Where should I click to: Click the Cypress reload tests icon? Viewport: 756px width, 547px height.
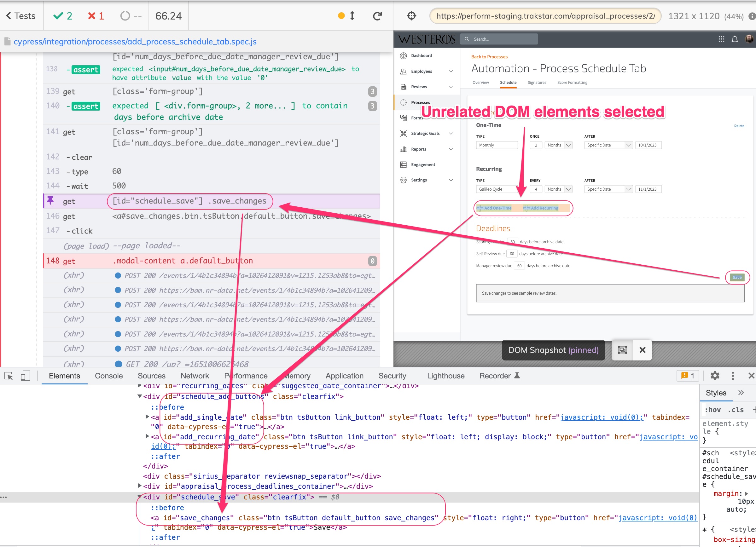(377, 16)
